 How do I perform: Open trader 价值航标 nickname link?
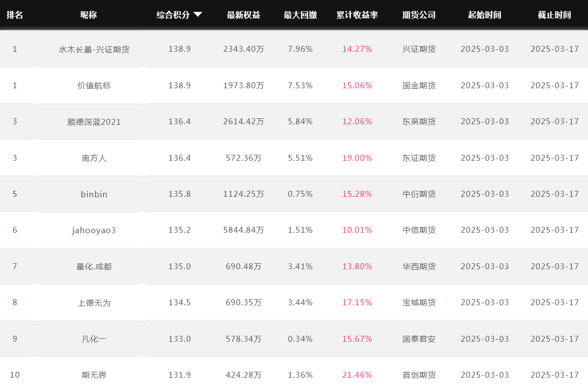tap(94, 86)
